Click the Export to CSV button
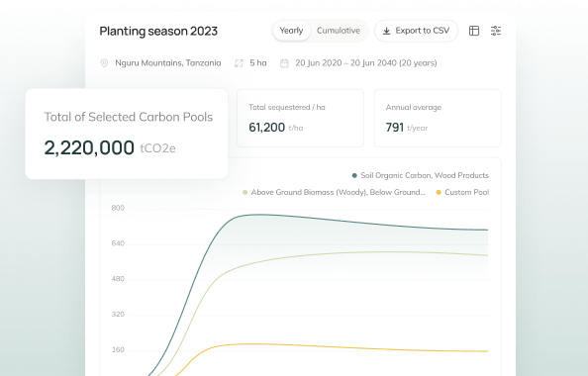Screen dimensions: 588x376 pyautogui.click(x=416, y=31)
